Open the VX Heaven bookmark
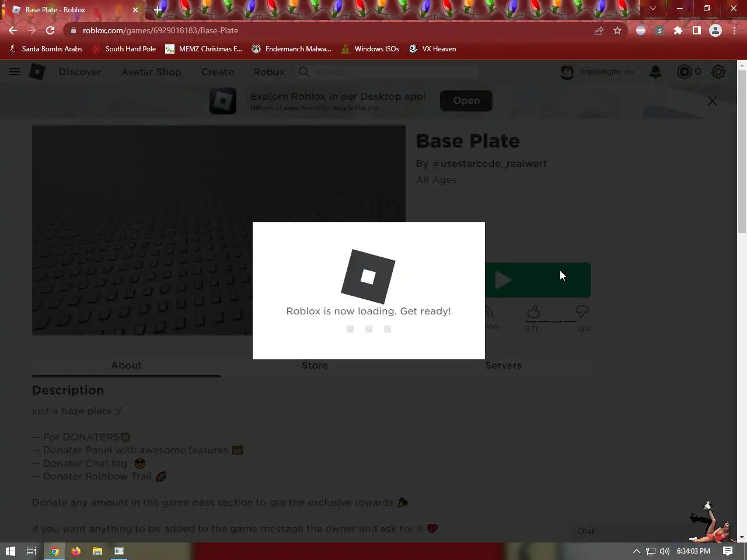747x560 pixels. point(432,49)
